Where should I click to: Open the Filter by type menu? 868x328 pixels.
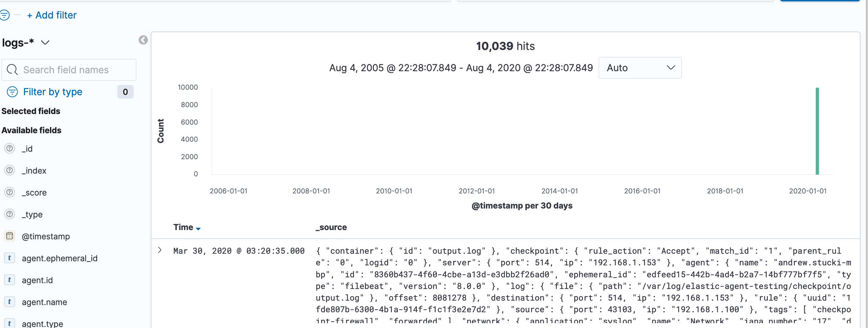(52, 92)
